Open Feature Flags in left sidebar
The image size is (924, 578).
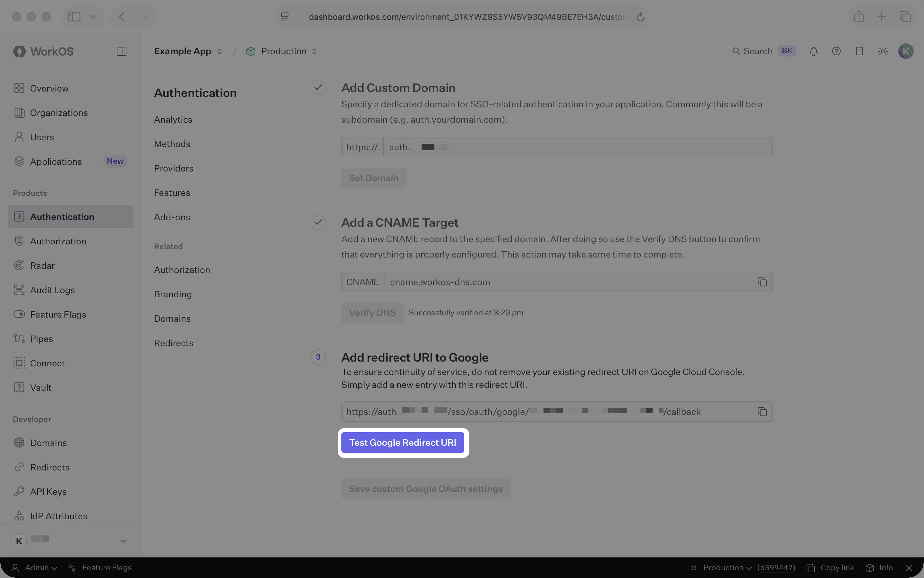click(71, 315)
